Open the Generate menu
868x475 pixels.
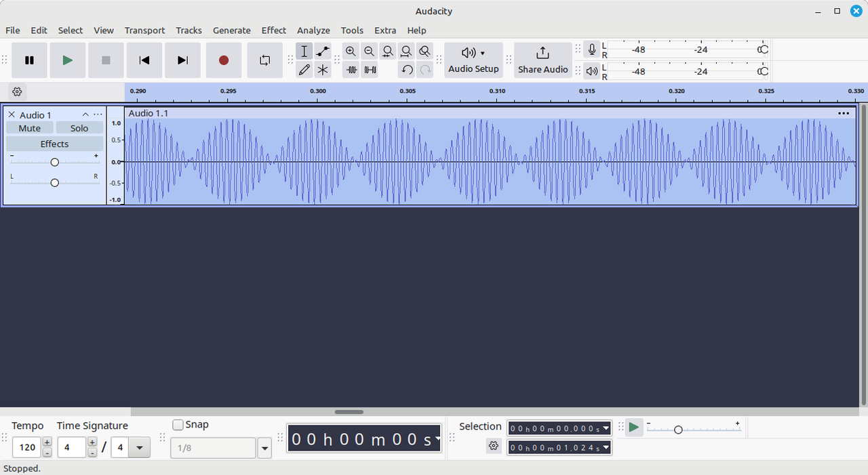(231, 30)
